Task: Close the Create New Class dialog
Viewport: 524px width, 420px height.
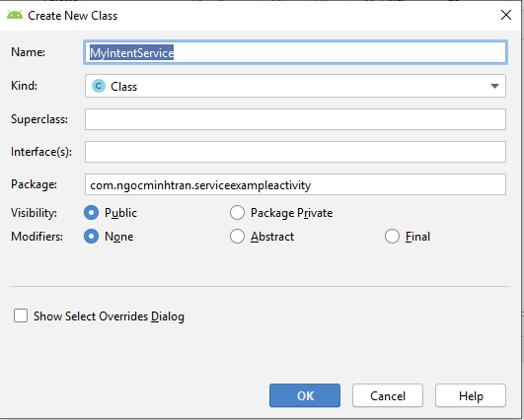Action: click(x=506, y=15)
